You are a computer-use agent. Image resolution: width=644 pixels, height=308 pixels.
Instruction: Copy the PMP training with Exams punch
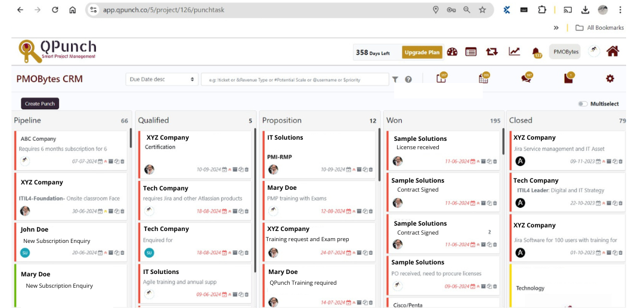pyautogui.click(x=365, y=211)
